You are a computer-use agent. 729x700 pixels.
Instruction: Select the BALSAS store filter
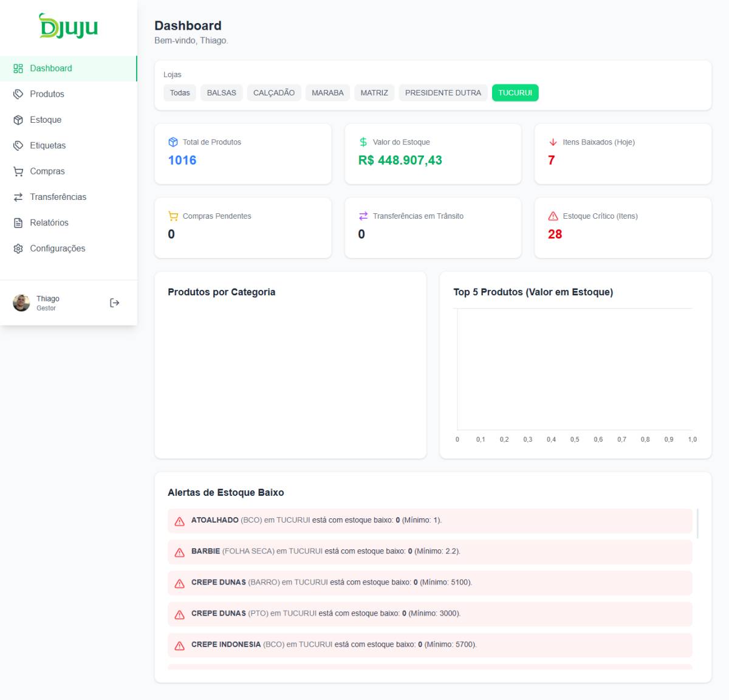pos(222,93)
